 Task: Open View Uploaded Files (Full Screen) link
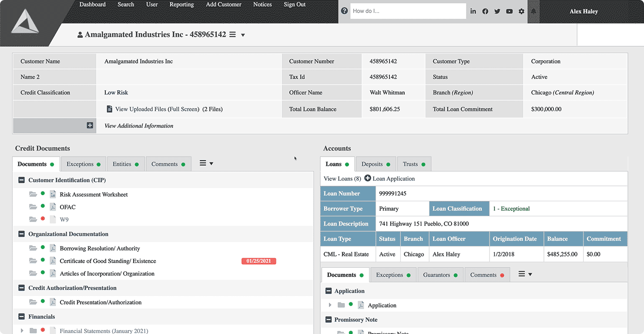(x=157, y=109)
